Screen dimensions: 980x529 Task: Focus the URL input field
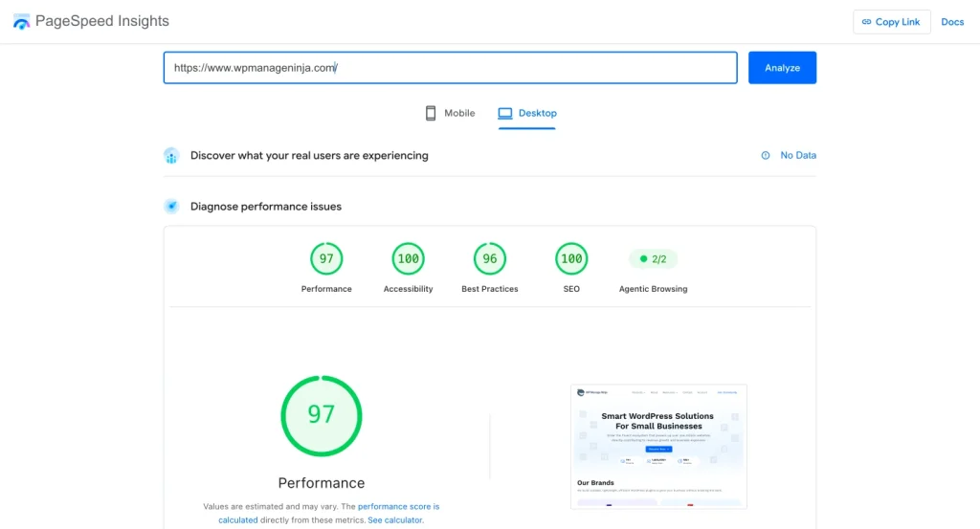450,68
